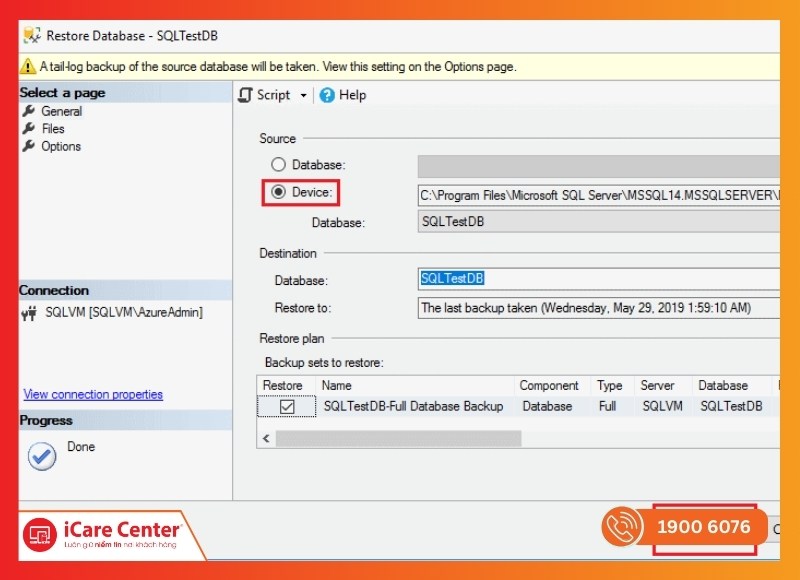Click the horizontal scrollbar thumb in backup sets
The image size is (800, 580).
click(398, 438)
